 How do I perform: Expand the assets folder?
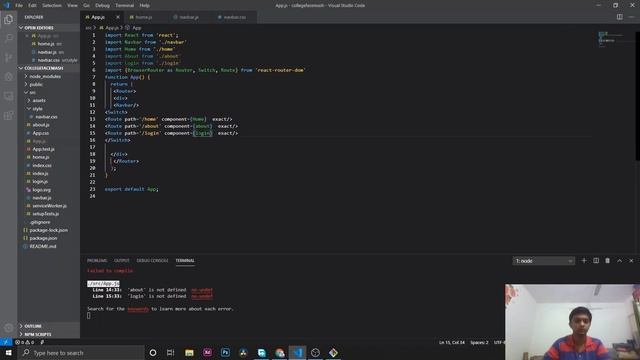39,100
